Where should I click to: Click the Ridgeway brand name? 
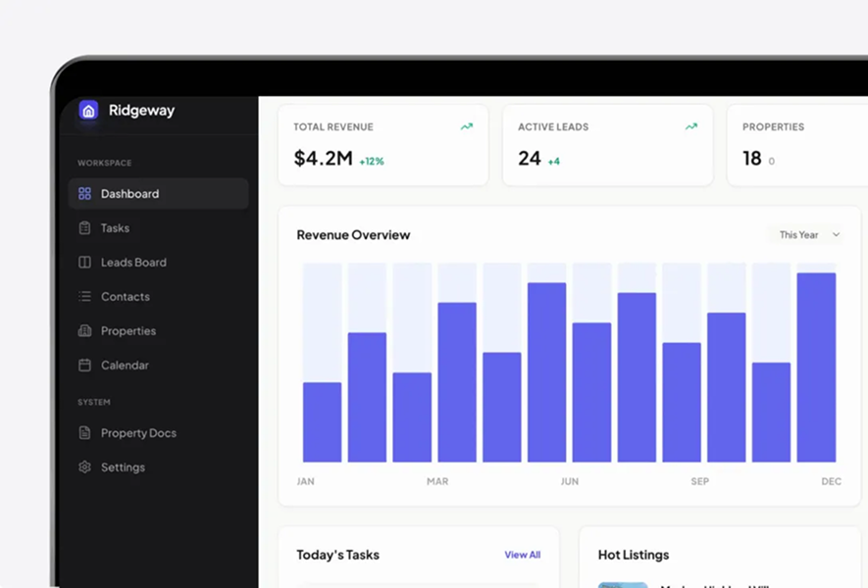click(141, 110)
